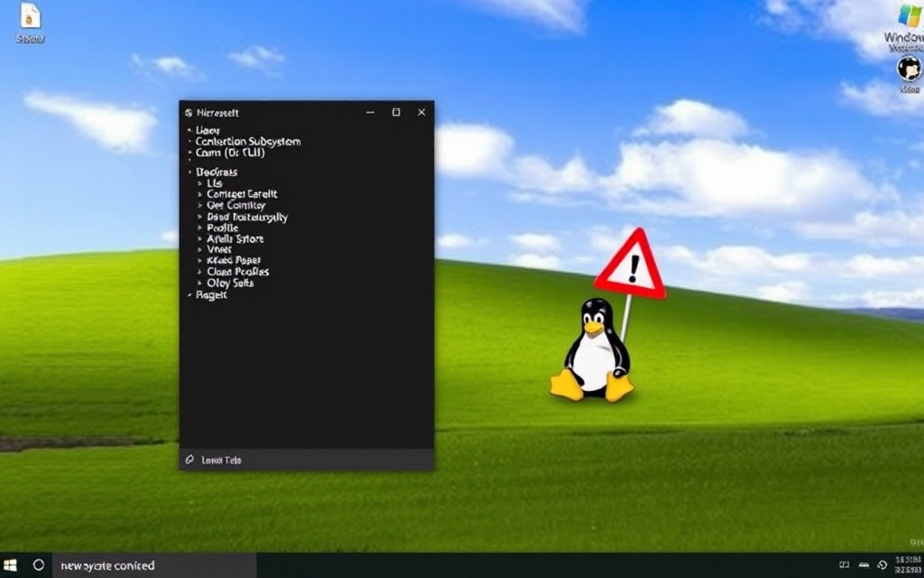Click the Cortana circle in the taskbar

click(38, 565)
